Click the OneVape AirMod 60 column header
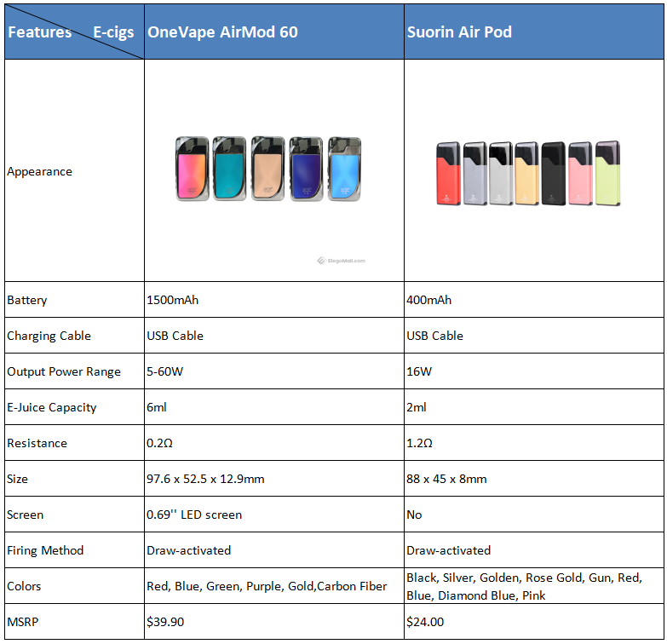This screenshot has width=667, height=644. pos(274,32)
